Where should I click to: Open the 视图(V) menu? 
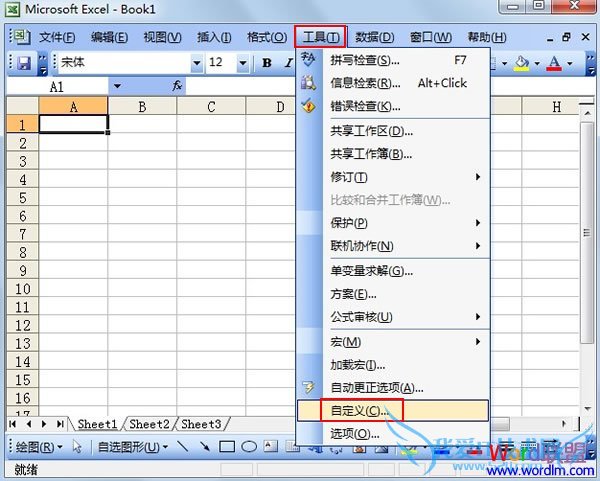[162, 37]
